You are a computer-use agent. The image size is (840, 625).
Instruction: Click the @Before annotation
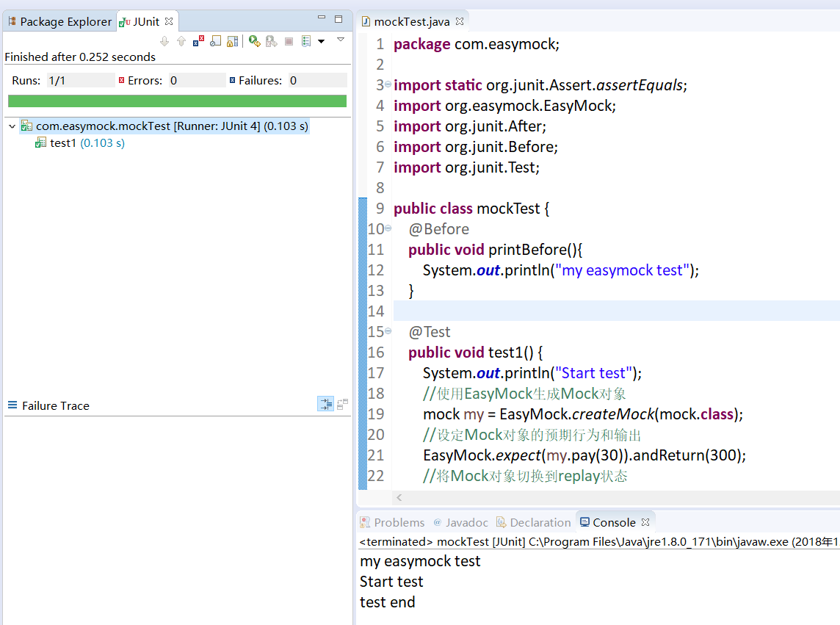[439, 229]
